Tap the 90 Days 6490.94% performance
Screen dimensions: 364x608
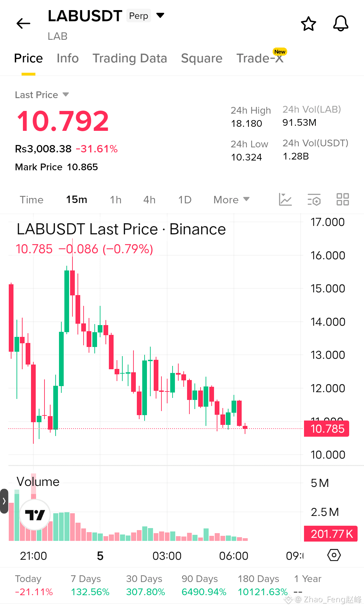(x=204, y=585)
